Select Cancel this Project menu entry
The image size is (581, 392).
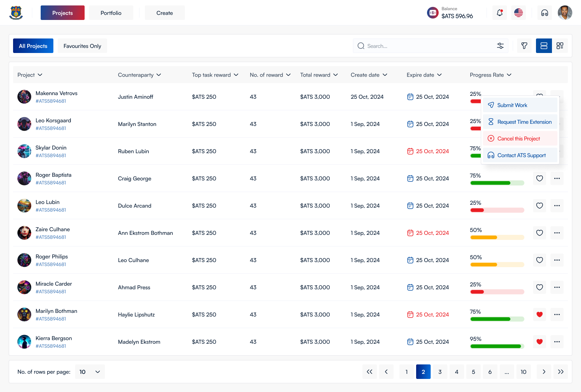tap(520, 139)
